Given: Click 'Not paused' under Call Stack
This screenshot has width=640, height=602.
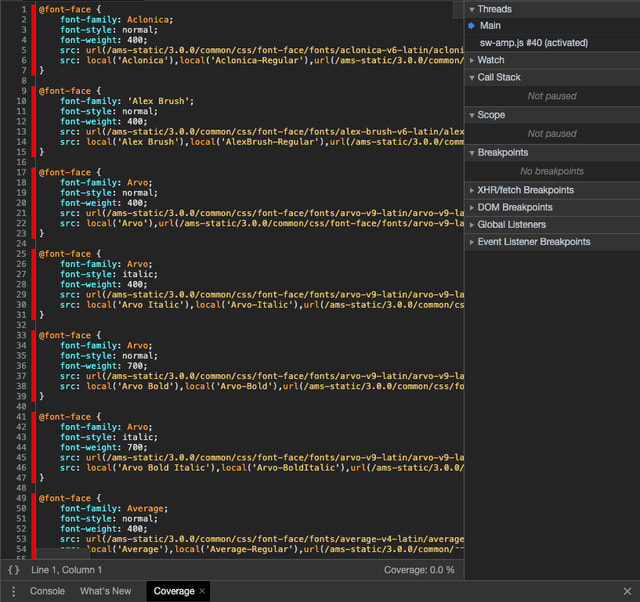Looking at the screenshot, I should coord(552,96).
